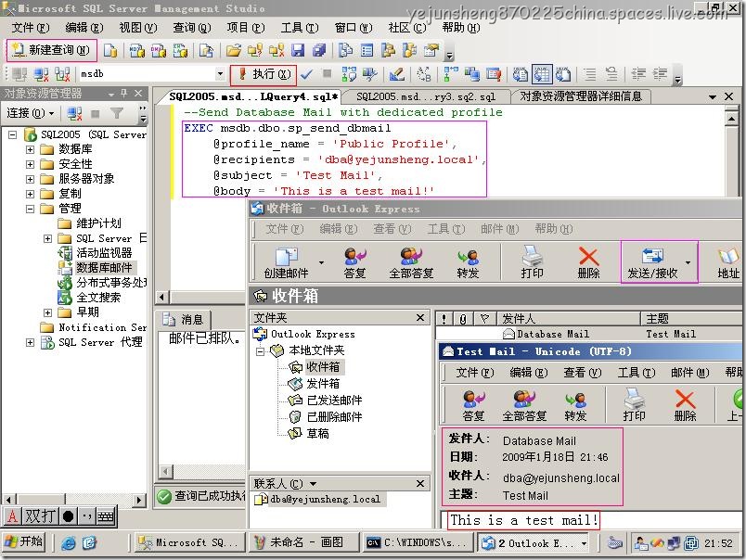Screen dimensions: 746x560
Task: Click 发送/接收 in Outlook Express
Action: [x=652, y=263]
